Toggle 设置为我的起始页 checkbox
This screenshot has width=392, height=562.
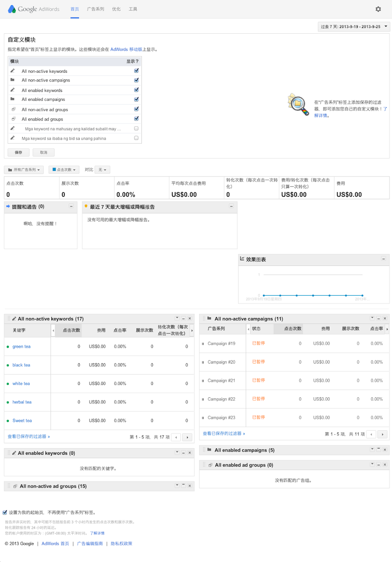pyautogui.click(x=5, y=512)
